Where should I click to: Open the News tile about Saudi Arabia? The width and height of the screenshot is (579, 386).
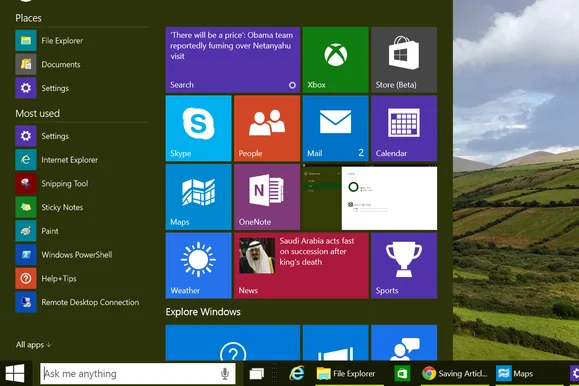pyautogui.click(x=301, y=265)
